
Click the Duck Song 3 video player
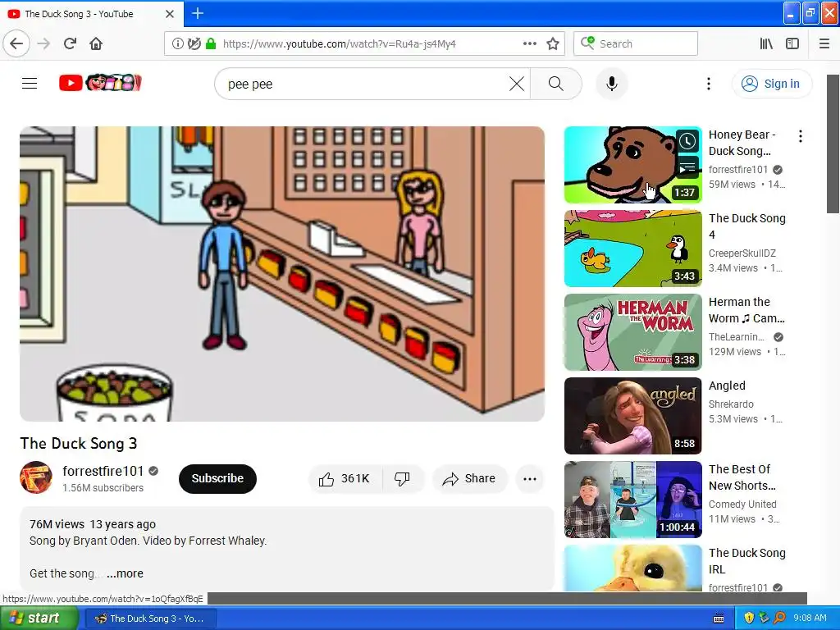(x=282, y=274)
